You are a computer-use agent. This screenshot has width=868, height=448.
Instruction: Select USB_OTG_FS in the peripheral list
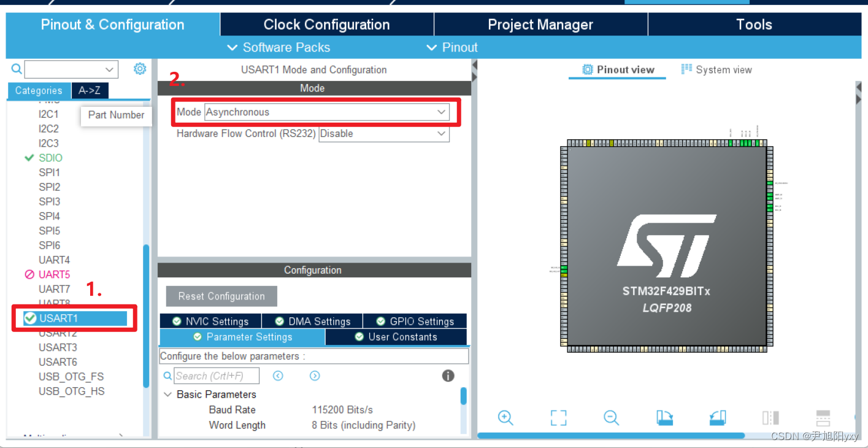pyautogui.click(x=71, y=377)
